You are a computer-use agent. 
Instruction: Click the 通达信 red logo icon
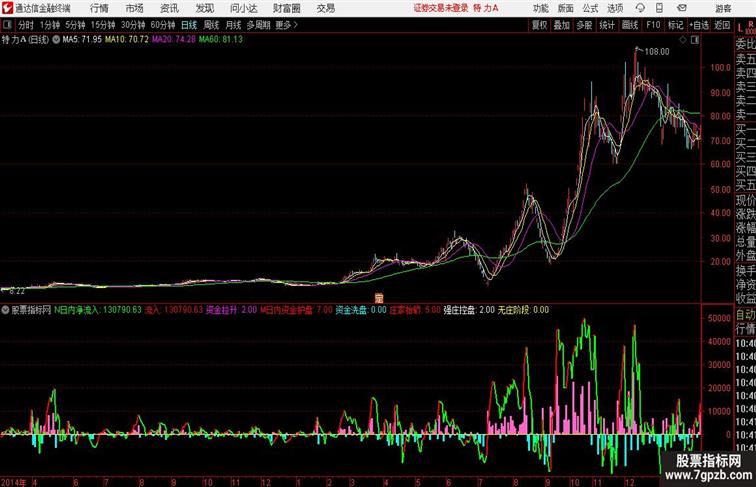coord(7,8)
